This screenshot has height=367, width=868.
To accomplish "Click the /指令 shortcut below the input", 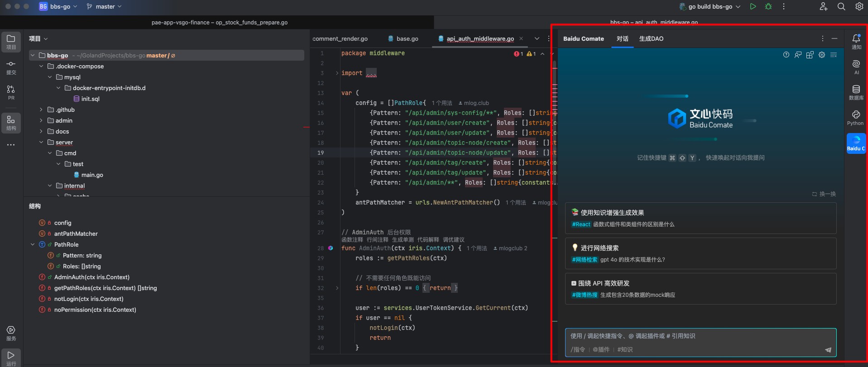I will tap(578, 349).
